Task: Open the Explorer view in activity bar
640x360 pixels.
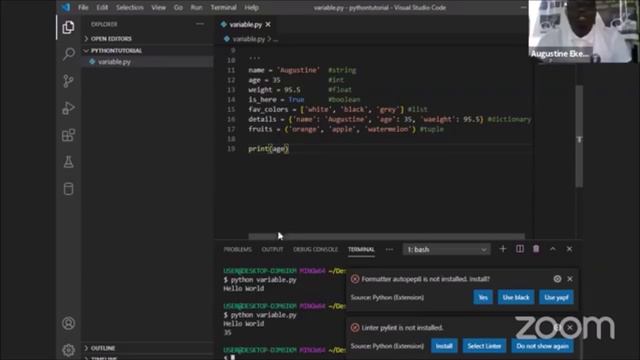Action: pos(68,27)
